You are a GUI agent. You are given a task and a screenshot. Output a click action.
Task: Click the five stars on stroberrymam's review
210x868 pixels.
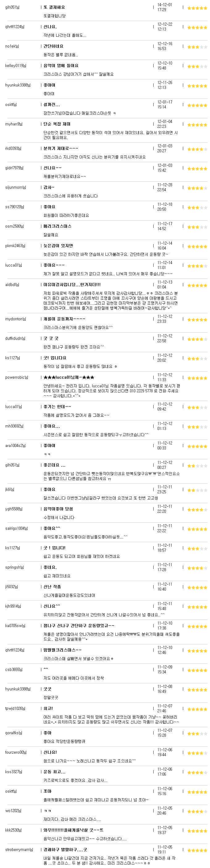(x=197, y=850)
